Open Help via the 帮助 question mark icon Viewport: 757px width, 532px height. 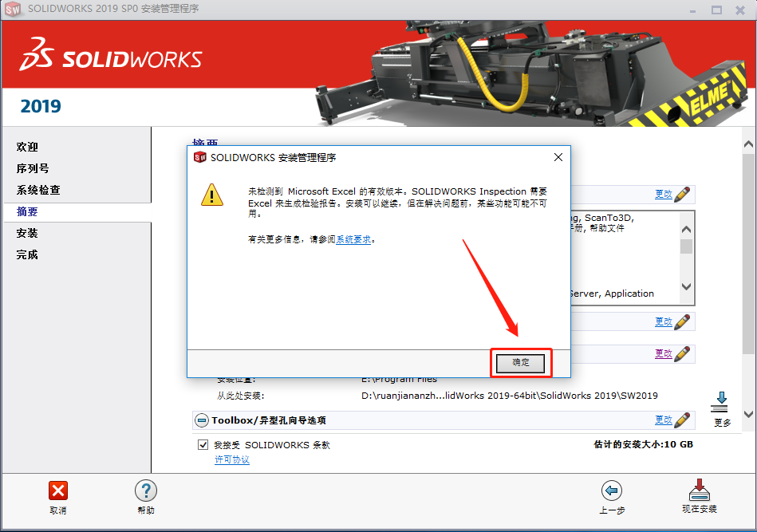145,491
